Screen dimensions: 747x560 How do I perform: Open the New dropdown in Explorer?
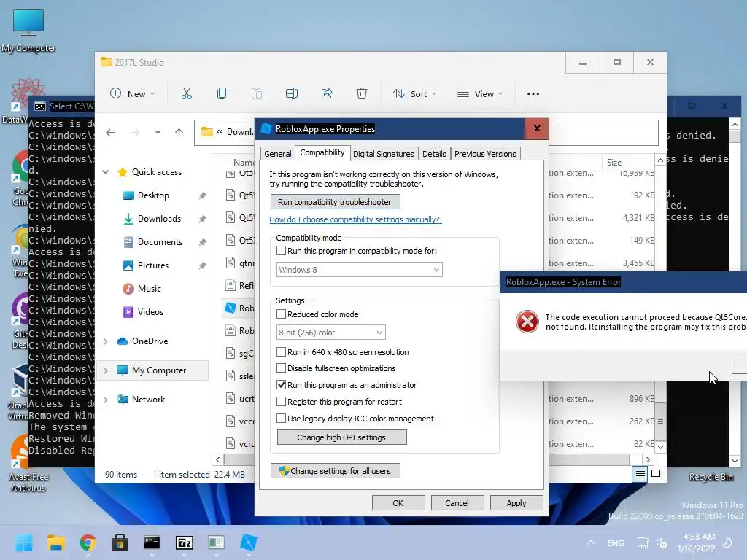[x=133, y=94]
